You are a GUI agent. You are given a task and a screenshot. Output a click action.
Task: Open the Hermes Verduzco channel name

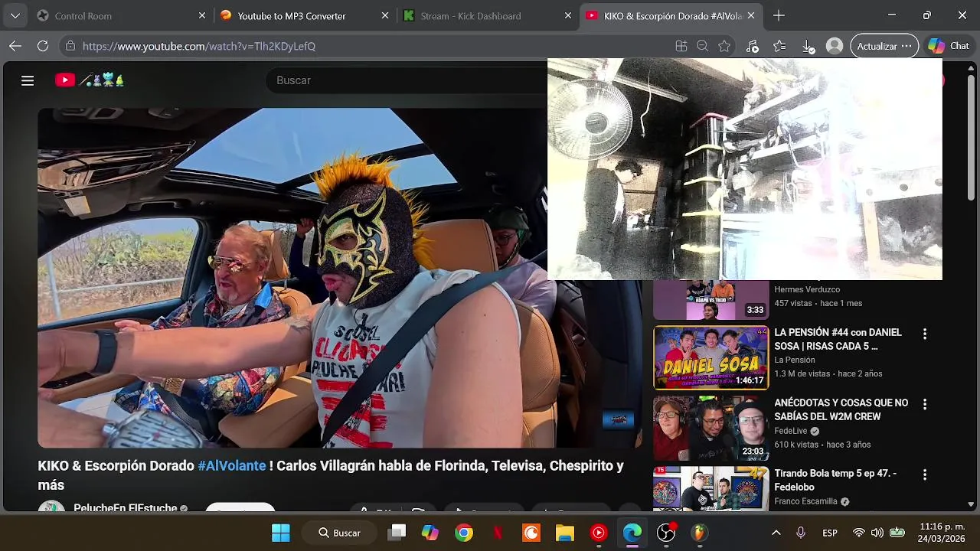[x=807, y=289]
